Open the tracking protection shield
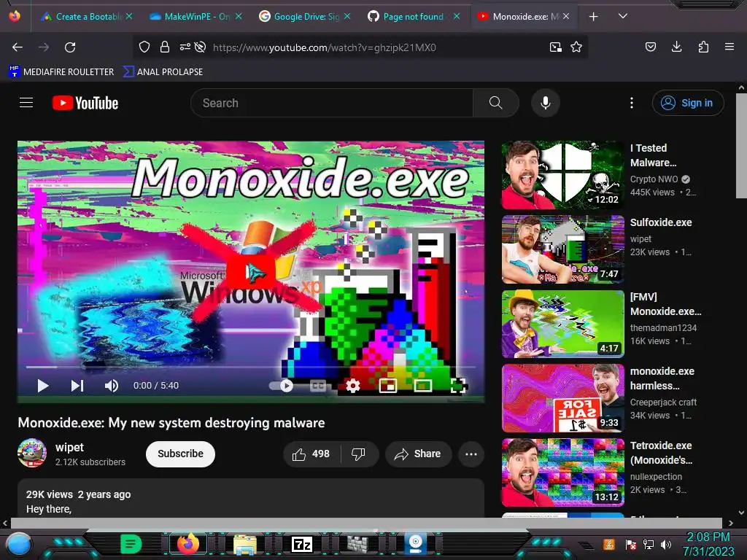The height and width of the screenshot is (560, 747). pos(144,47)
